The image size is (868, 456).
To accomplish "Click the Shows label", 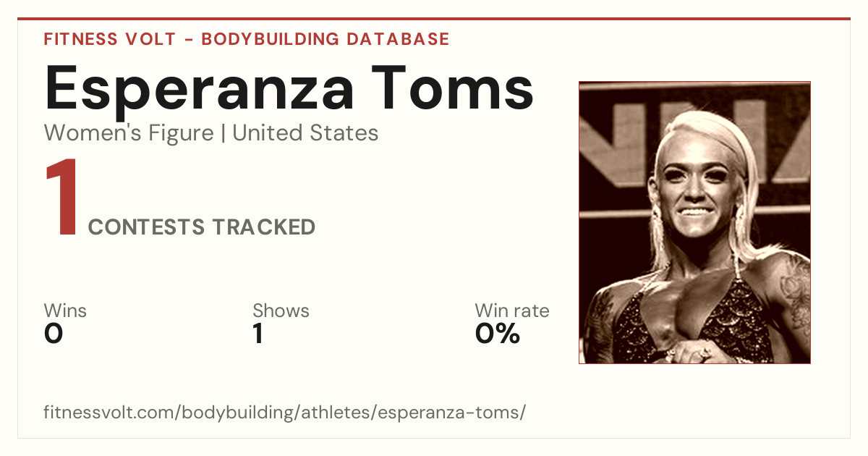I will pos(281,311).
